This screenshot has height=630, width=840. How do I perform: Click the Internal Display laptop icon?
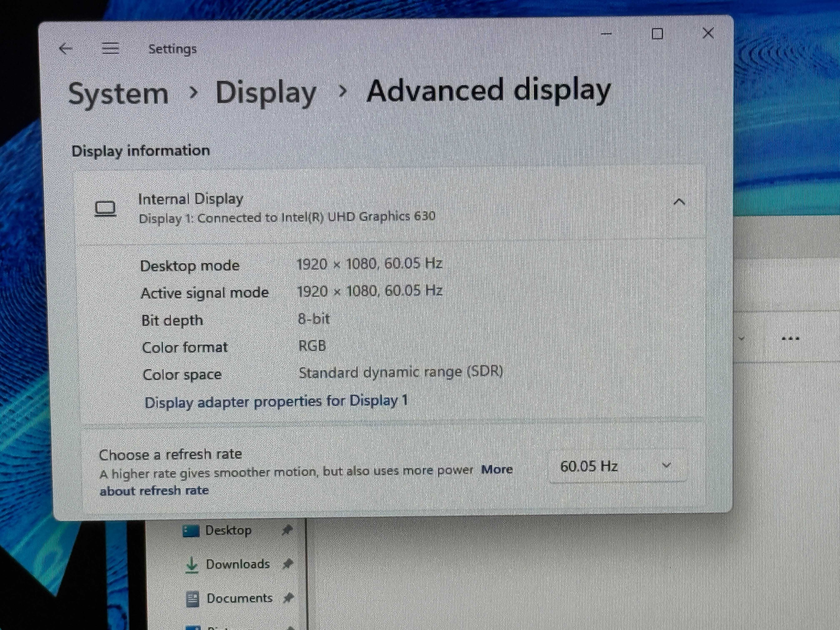(x=105, y=209)
